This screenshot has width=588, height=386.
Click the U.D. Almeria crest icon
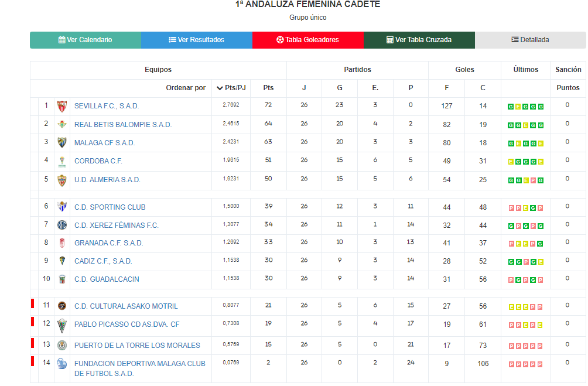pyautogui.click(x=62, y=180)
